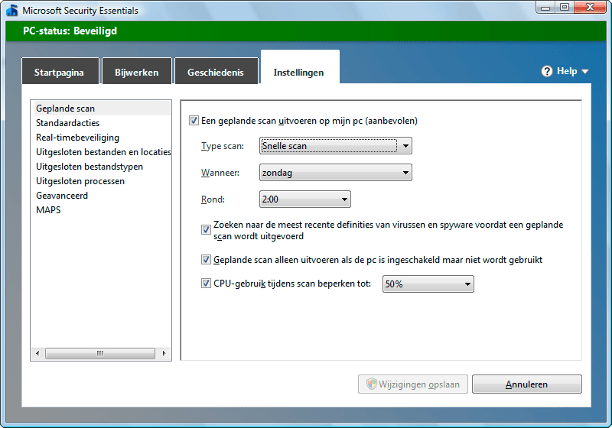This screenshot has height=428, width=612.
Task: Click the Wijzigingen opslaan button
Action: pyautogui.click(x=413, y=384)
